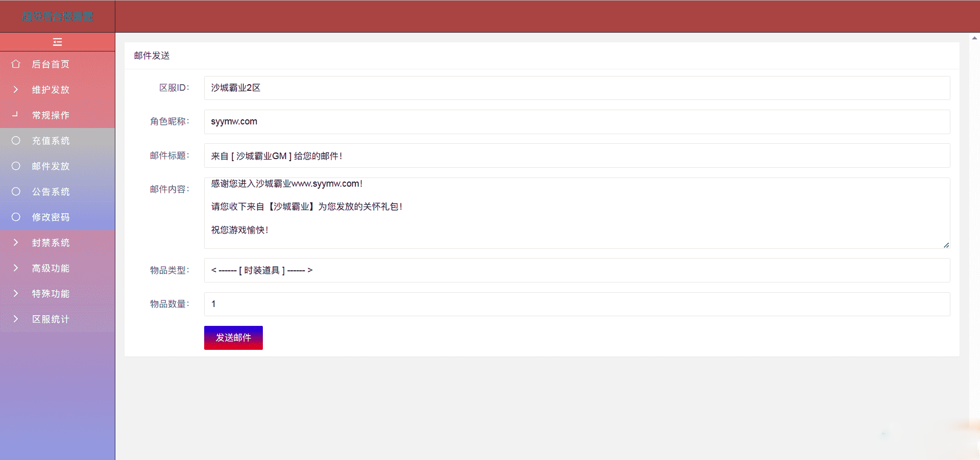The width and height of the screenshot is (980, 460).
Task: Open the 区服ID selector showing 沙城霸业2区
Action: click(x=577, y=88)
